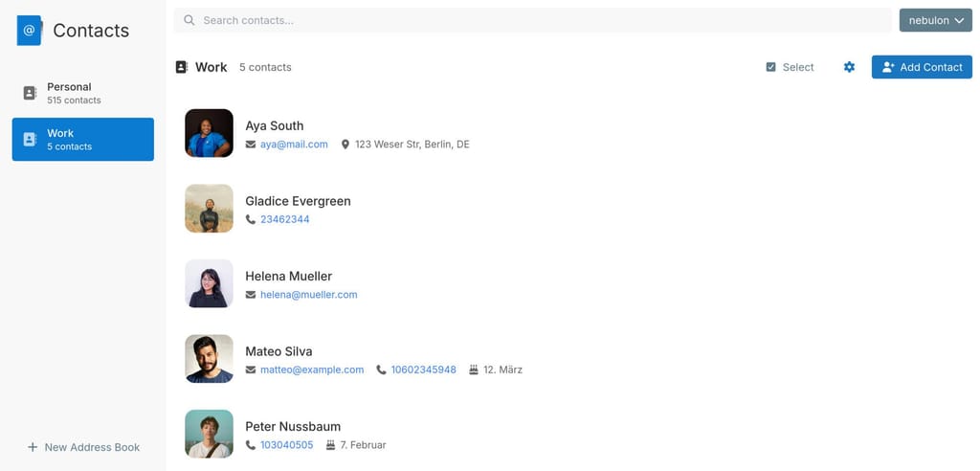Open the Mateo Silva contact name
This screenshot has height=471, width=980.
click(278, 351)
